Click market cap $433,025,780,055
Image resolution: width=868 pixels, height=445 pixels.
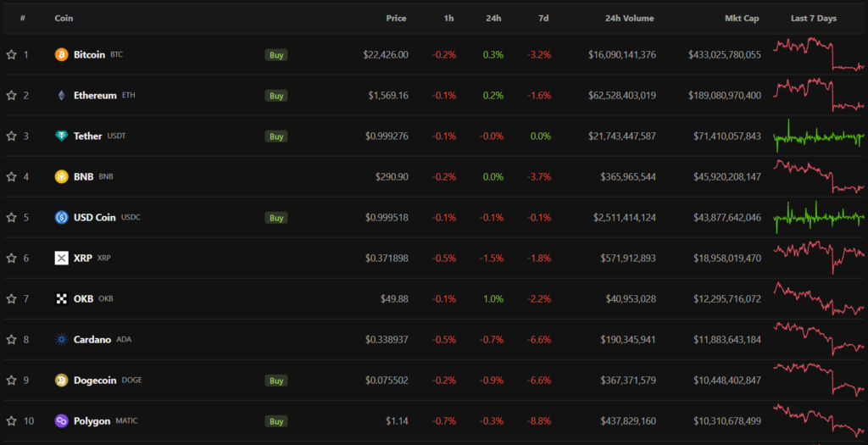pyautogui.click(x=725, y=55)
